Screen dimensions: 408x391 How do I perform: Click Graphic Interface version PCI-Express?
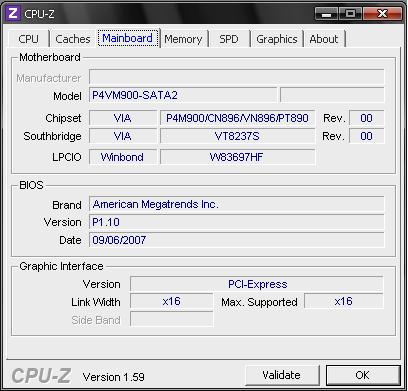(x=257, y=284)
